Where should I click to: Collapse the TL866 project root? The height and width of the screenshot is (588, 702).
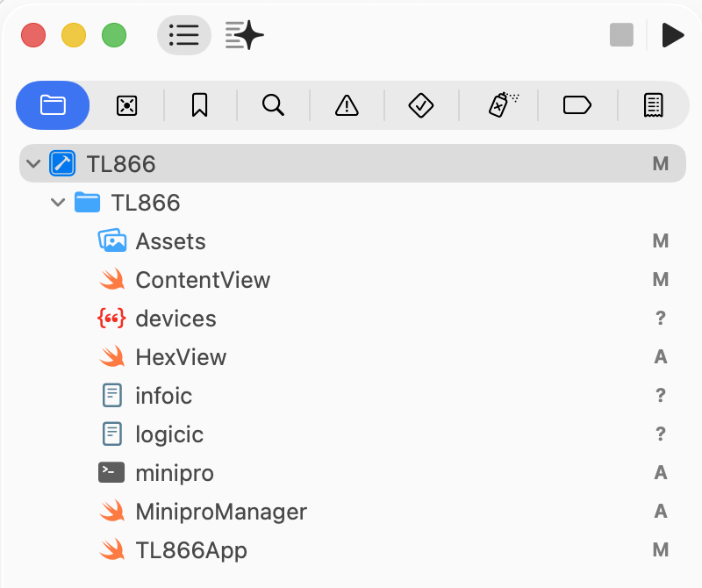(x=33, y=164)
